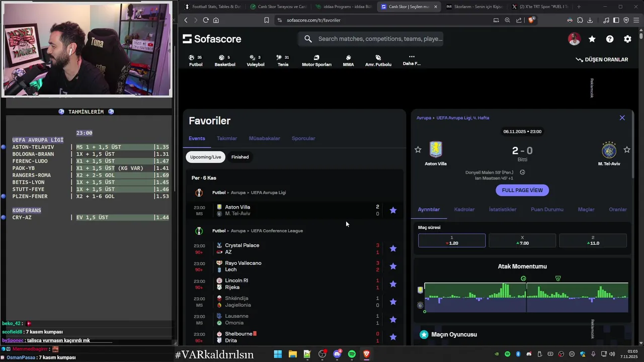Open UEFA Avrupa Ligi 4. Hafta breadcrumb
Image resolution: width=644 pixels, height=362 pixels.
463,118
